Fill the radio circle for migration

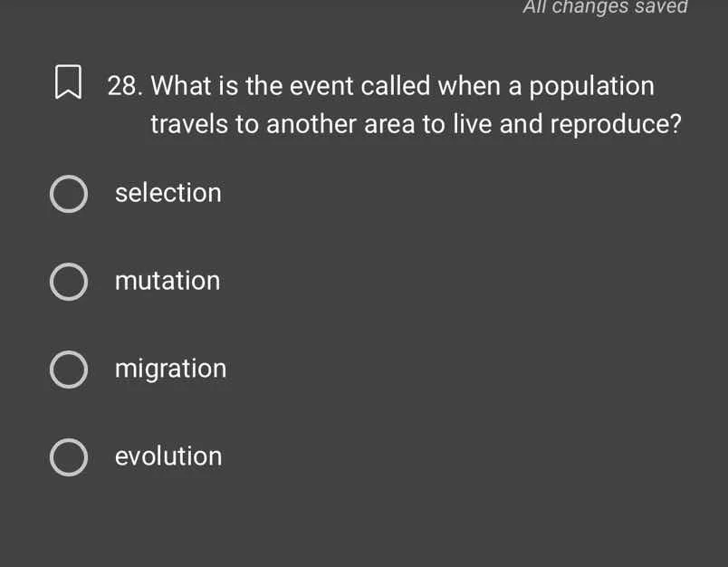(x=68, y=369)
